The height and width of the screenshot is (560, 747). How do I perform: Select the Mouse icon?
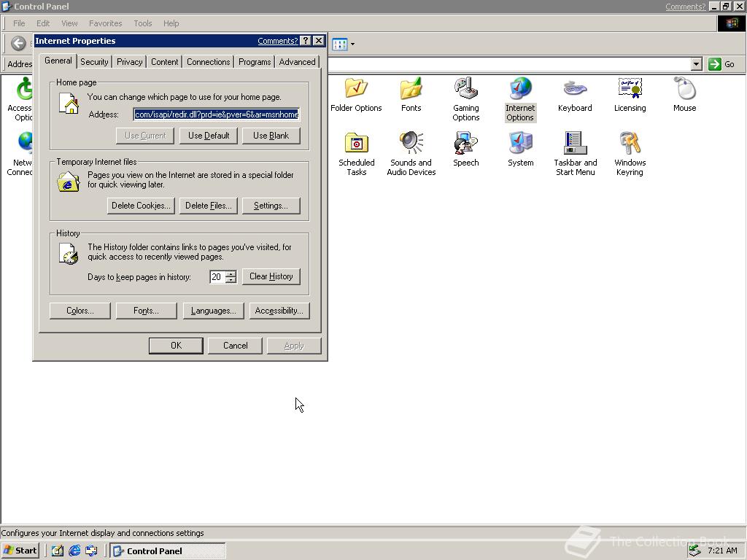(684, 95)
